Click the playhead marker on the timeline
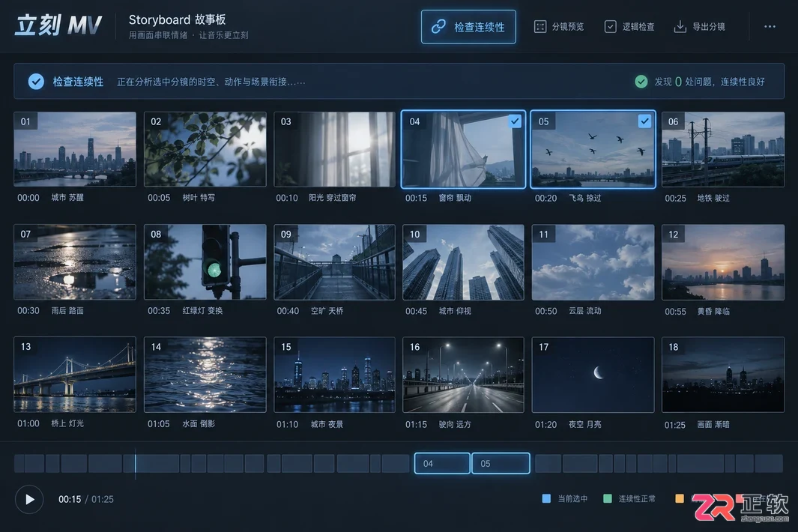The width and height of the screenshot is (798, 532). (136, 463)
